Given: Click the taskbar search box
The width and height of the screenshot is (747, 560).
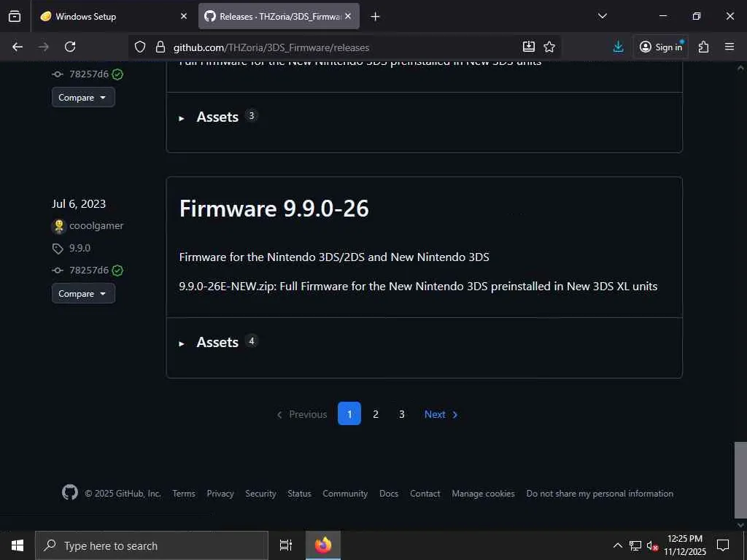Looking at the screenshot, I should coord(152,545).
